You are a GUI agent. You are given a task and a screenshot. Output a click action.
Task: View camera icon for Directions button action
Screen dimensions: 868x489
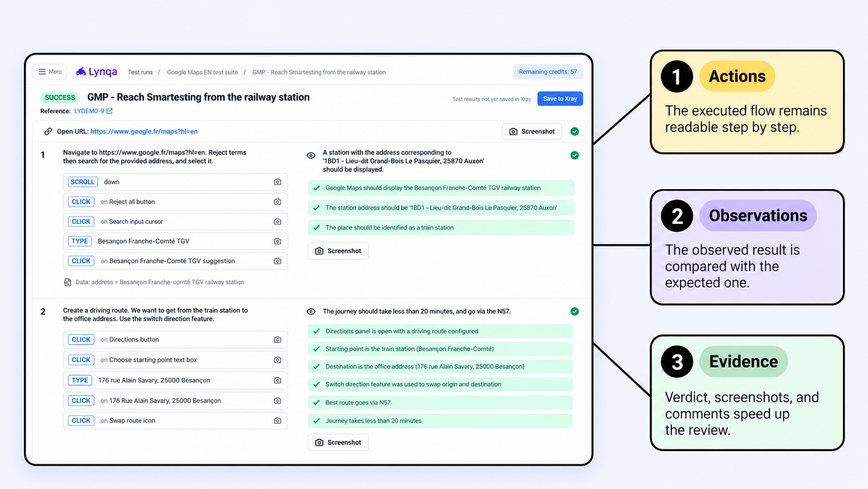pyautogui.click(x=278, y=339)
